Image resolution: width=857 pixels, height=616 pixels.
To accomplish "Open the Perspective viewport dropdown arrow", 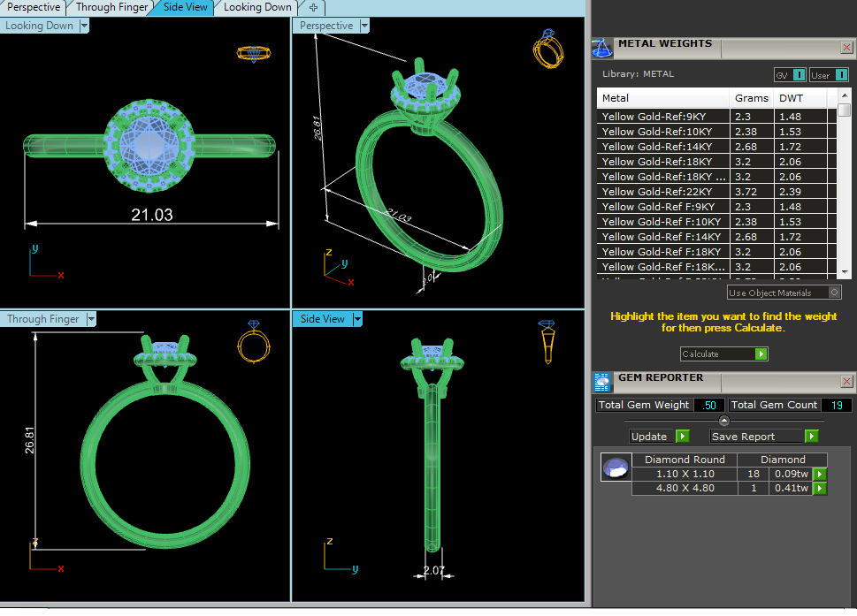I will [x=365, y=26].
